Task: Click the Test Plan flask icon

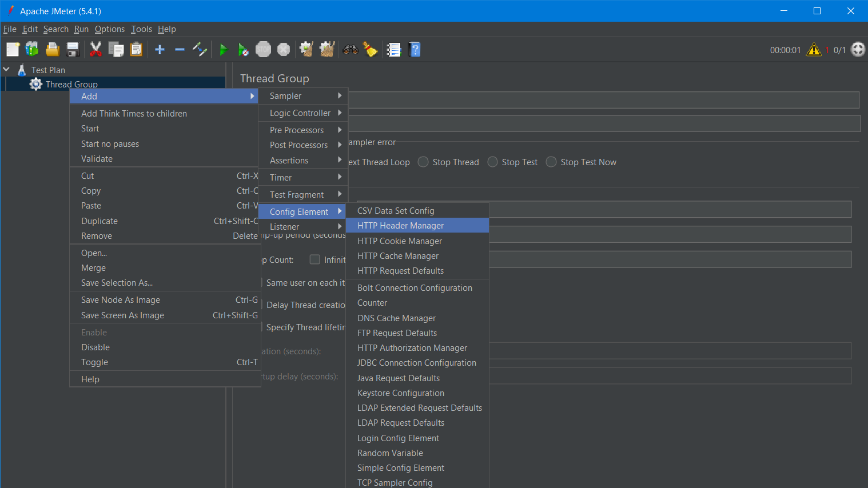Action: click(22, 70)
